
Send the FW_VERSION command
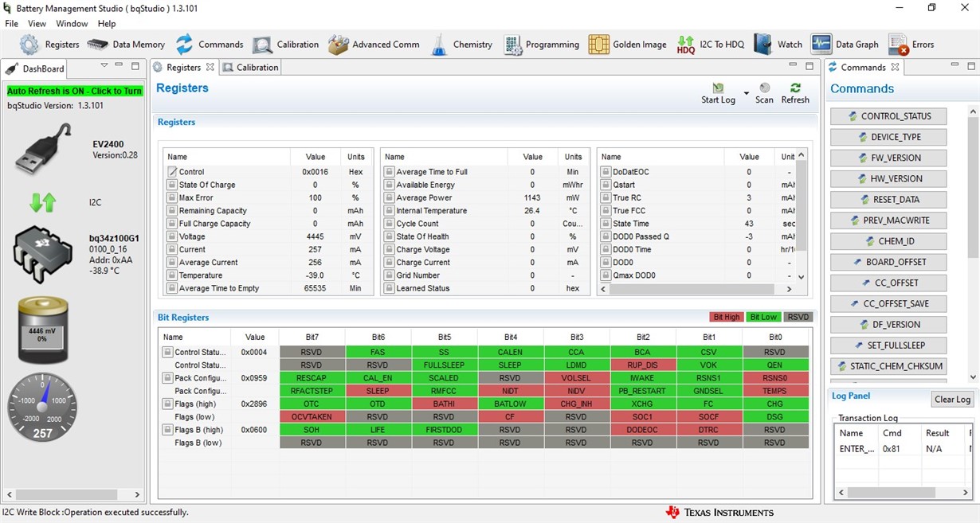pos(888,158)
